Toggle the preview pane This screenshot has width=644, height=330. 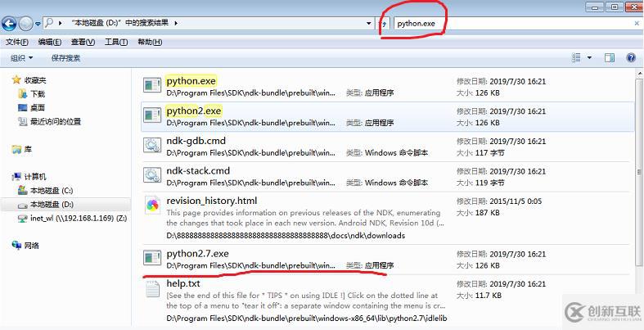point(610,58)
